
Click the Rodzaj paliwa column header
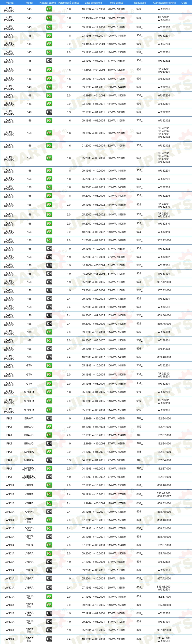pos(48,3)
